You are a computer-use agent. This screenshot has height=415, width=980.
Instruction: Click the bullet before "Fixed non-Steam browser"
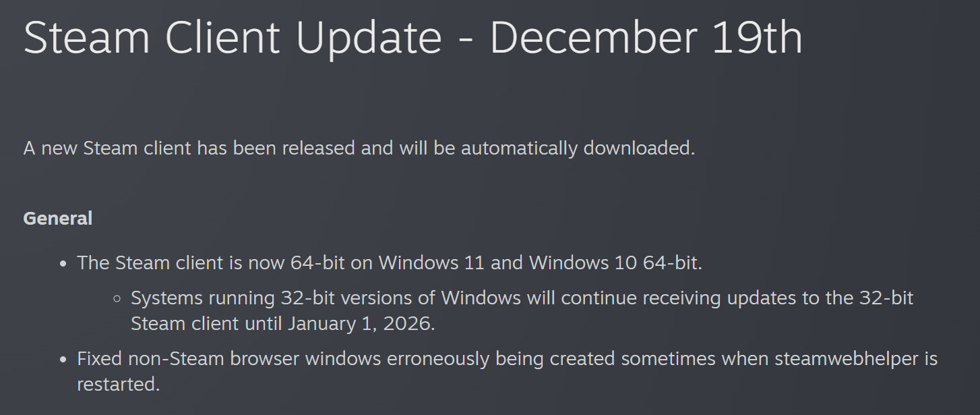point(64,359)
